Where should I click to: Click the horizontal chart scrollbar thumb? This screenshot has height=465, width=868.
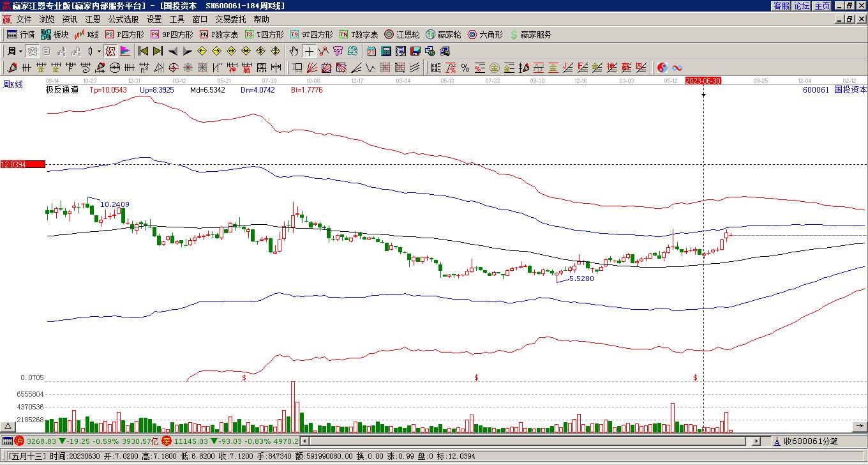tap(528, 441)
